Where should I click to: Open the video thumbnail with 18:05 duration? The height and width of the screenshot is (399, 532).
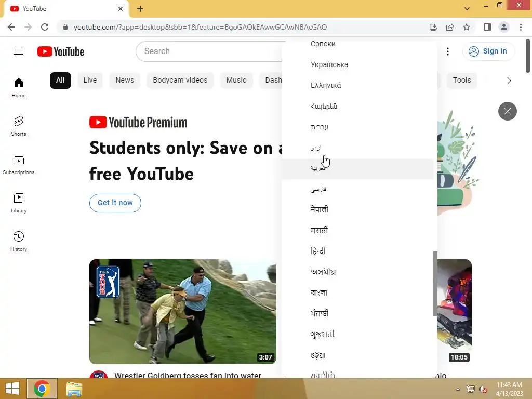pos(454,312)
